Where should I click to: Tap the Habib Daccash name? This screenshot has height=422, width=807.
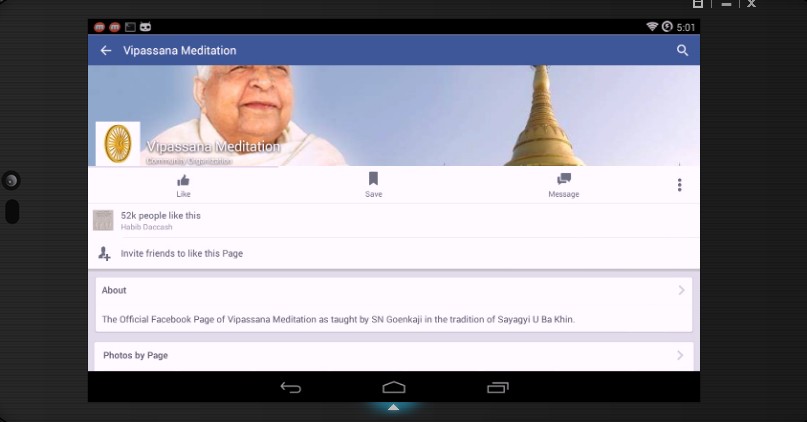(146, 227)
